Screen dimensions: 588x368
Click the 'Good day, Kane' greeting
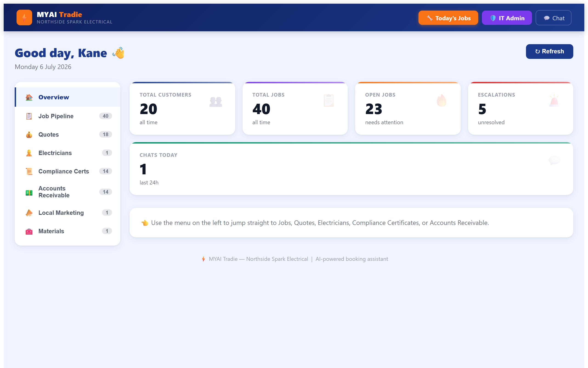pos(61,53)
